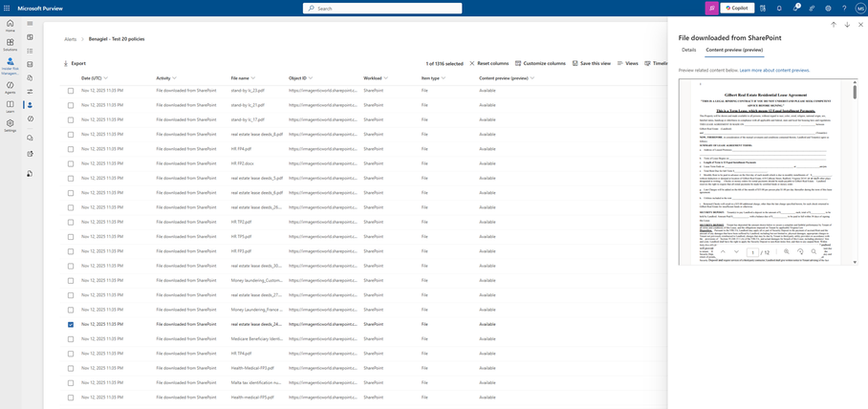Open the notifications bell

pos(779,9)
